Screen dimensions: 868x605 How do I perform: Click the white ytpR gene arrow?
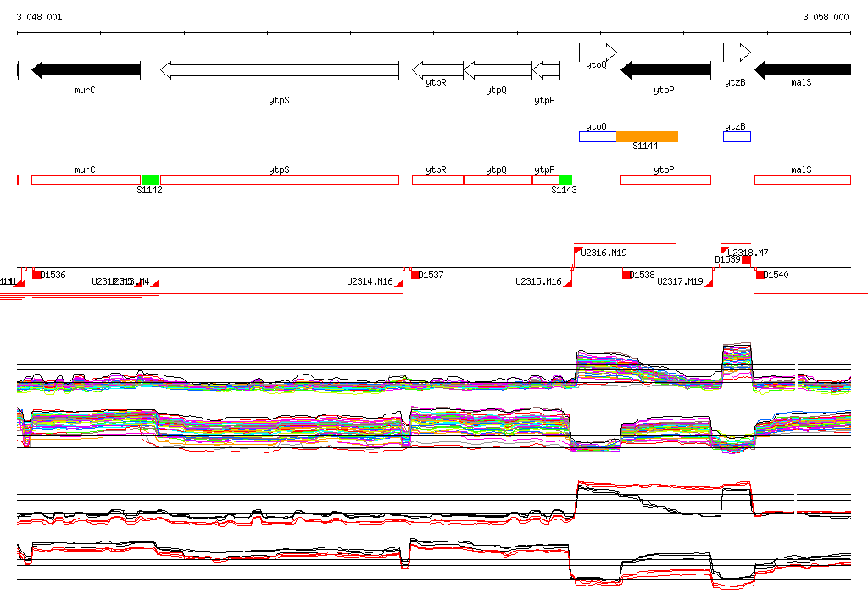[x=438, y=70]
